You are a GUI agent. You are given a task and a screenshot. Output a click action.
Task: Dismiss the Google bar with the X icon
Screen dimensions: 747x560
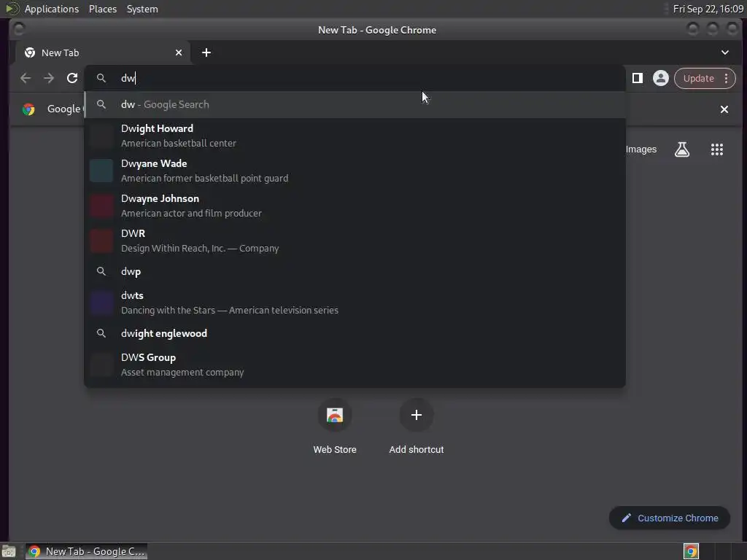[724, 109]
